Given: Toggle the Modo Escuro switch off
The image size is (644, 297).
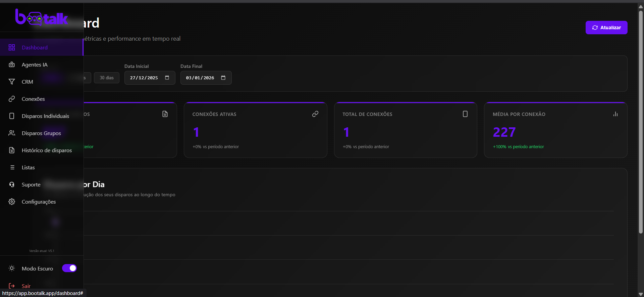Looking at the screenshot, I should 69,268.
